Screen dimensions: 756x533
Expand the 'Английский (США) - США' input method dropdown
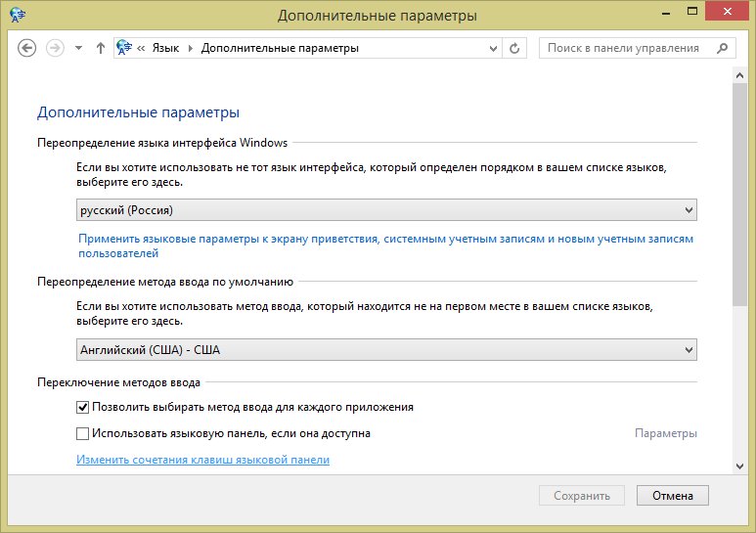[x=386, y=350]
